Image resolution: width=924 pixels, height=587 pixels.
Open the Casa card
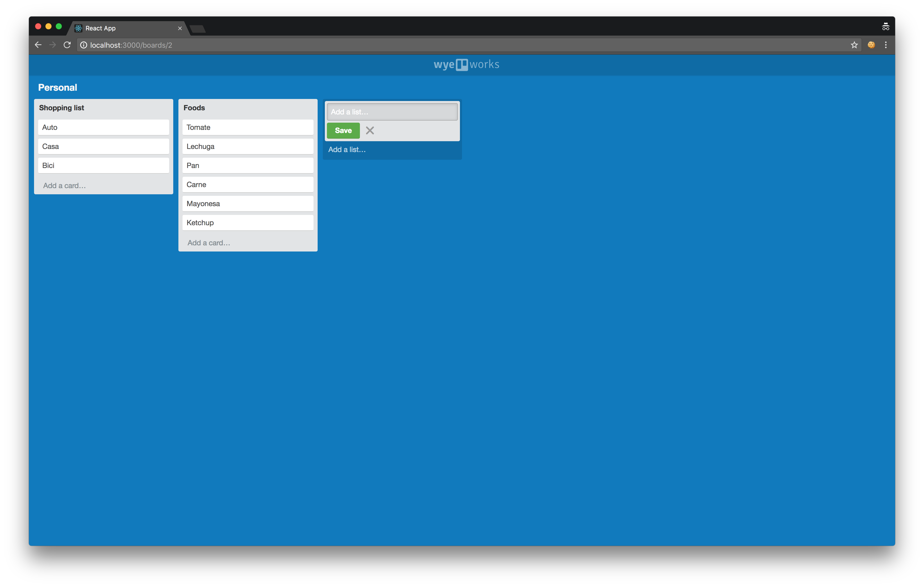coord(104,146)
